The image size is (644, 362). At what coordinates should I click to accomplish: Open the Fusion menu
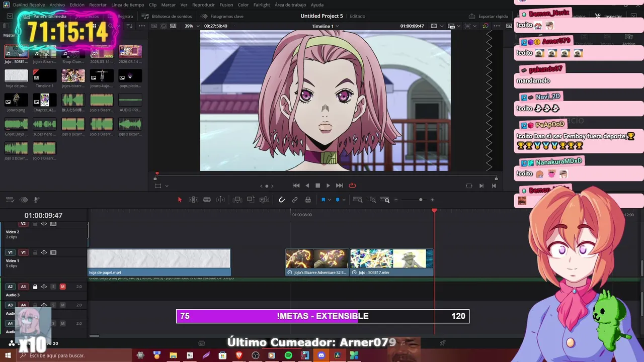pyautogui.click(x=226, y=5)
